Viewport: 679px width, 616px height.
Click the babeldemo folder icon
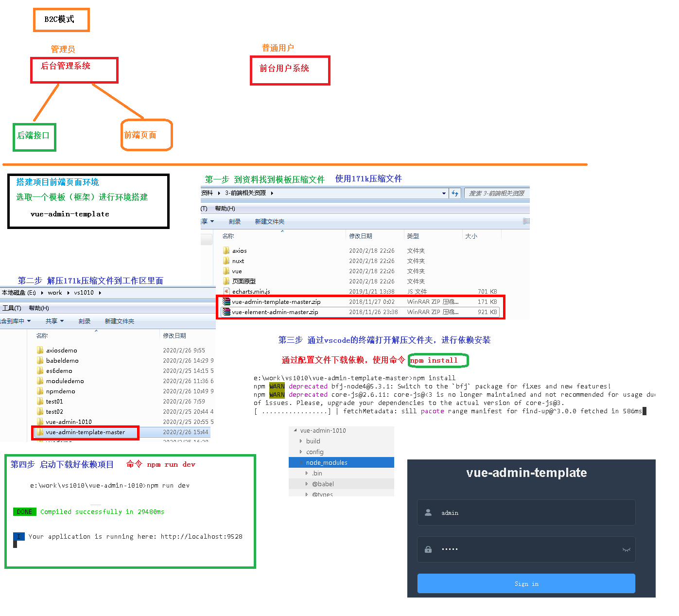(x=40, y=360)
